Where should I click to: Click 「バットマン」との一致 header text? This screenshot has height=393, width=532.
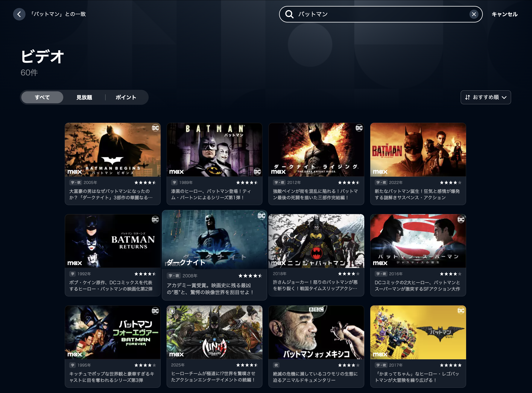pyautogui.click(x=58, y=14)
